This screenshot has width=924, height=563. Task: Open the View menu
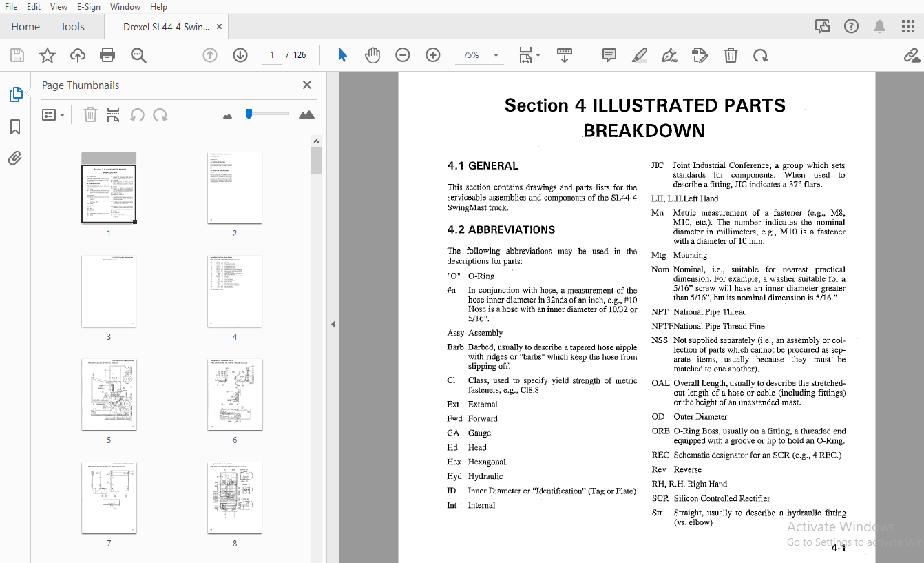[x=59, y=6]
